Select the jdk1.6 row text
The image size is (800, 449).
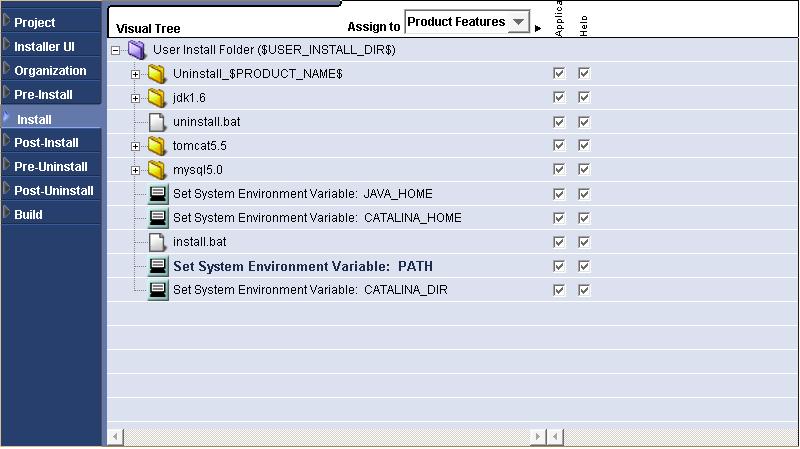tap(189, 97)
